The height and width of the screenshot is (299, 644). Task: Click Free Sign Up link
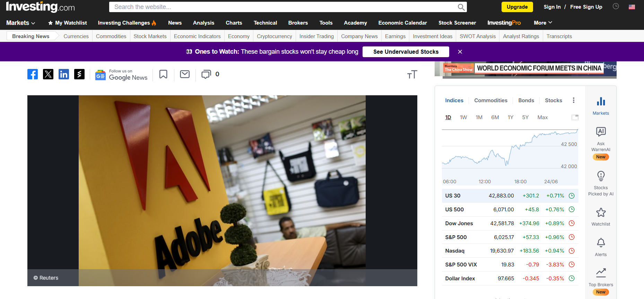(x=586, y=7)
